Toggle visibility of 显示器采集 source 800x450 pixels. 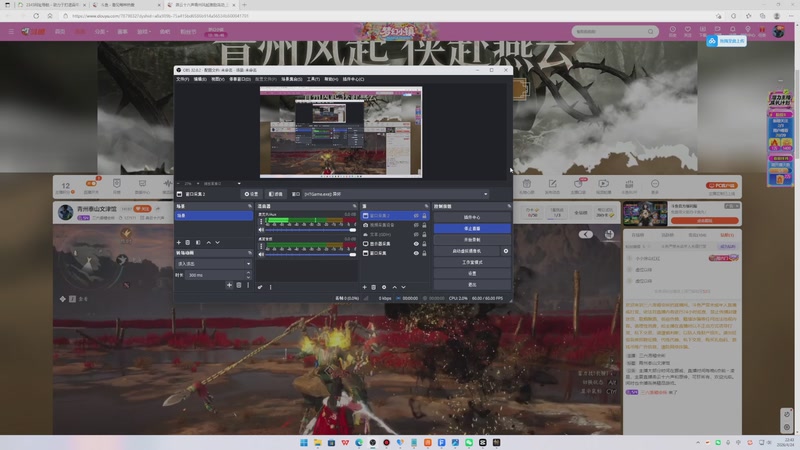tap(416, 244)
